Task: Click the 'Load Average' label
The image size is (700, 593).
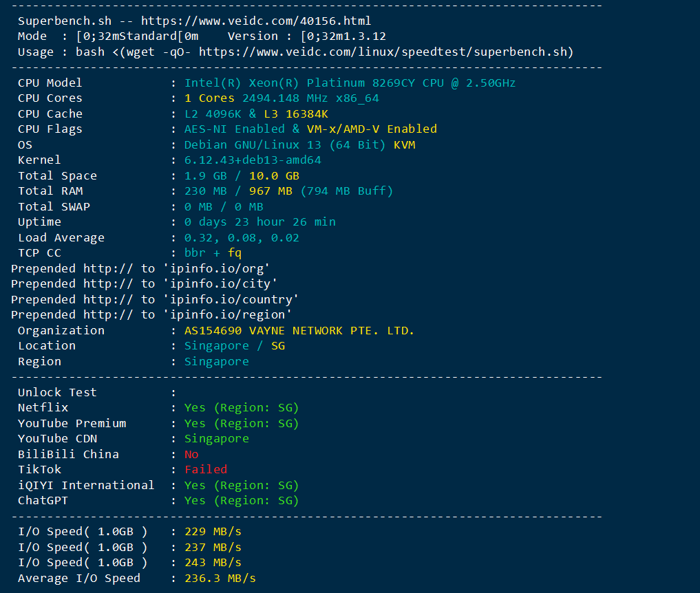Action: pyautogui.click(x=61, y=238)
